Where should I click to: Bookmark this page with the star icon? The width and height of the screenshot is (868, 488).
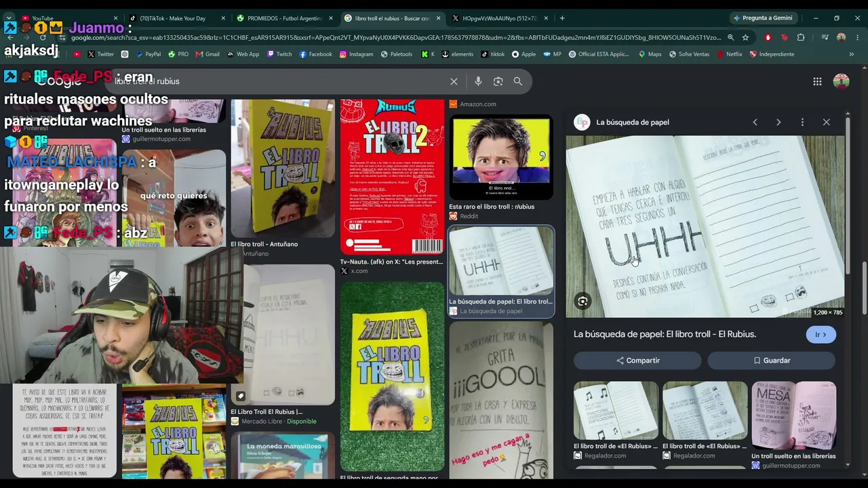(745, 38)
